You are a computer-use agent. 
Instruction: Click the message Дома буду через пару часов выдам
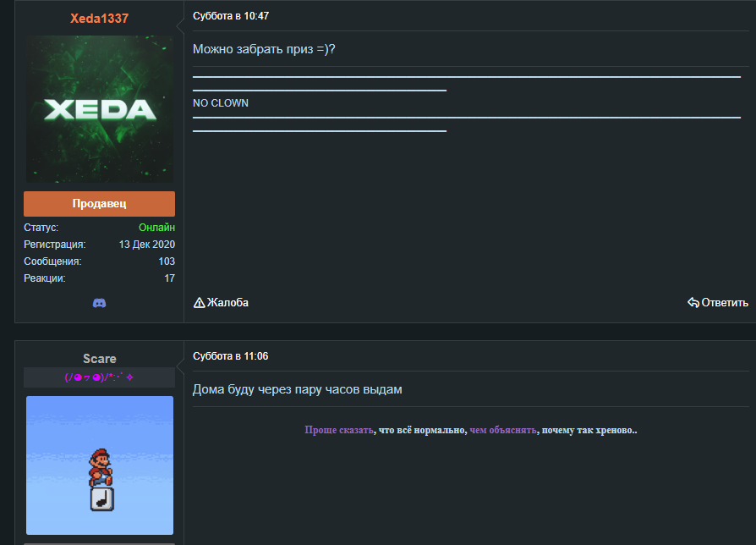298,389
